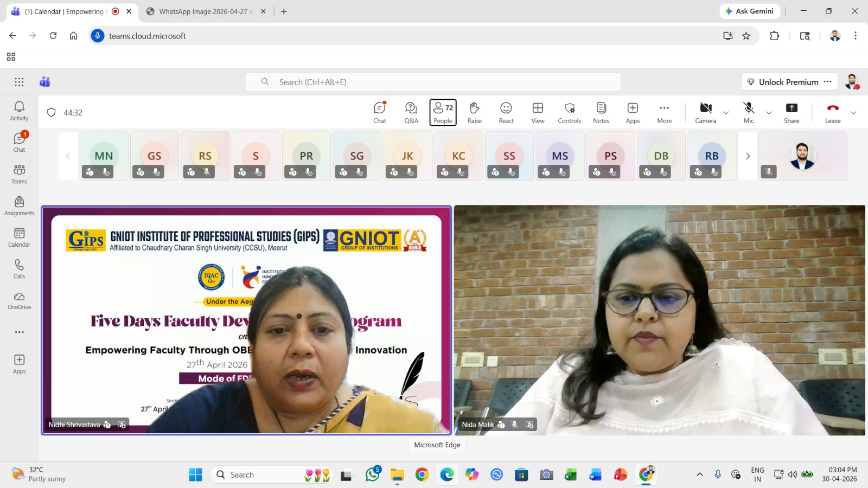This screenshot has width=868, height=488.
Task: Bookmark this page with the star icon
Action: pyautogui.click(x=746, y=36)
